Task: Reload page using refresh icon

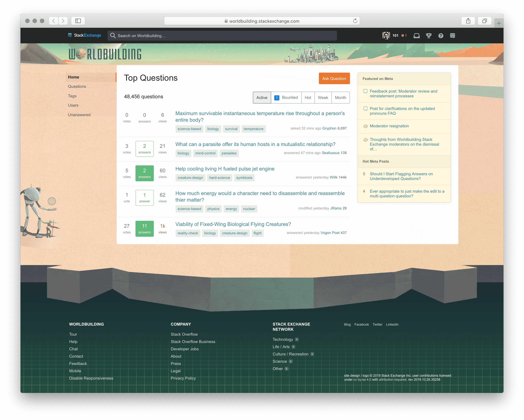Action: tap(355, 21)
